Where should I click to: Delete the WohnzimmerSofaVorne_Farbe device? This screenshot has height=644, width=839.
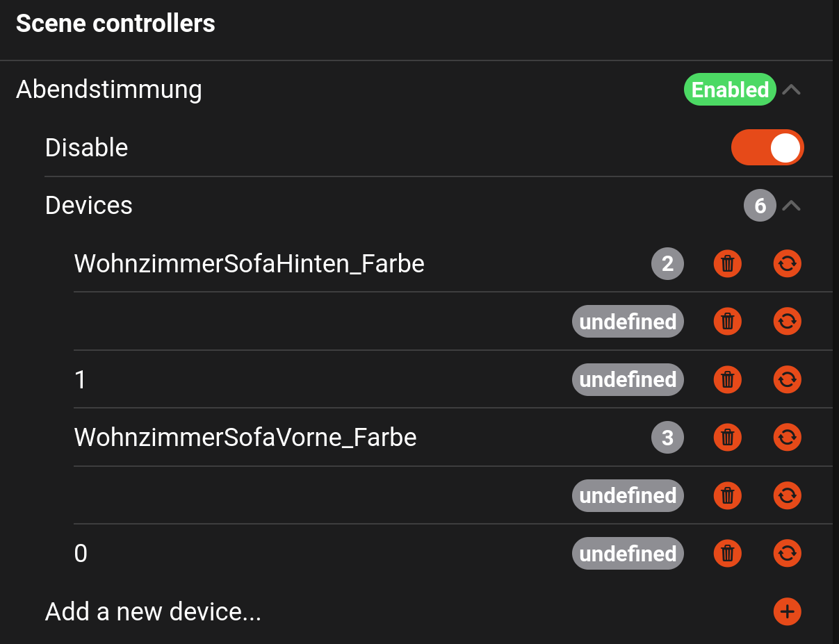[727, 438]
